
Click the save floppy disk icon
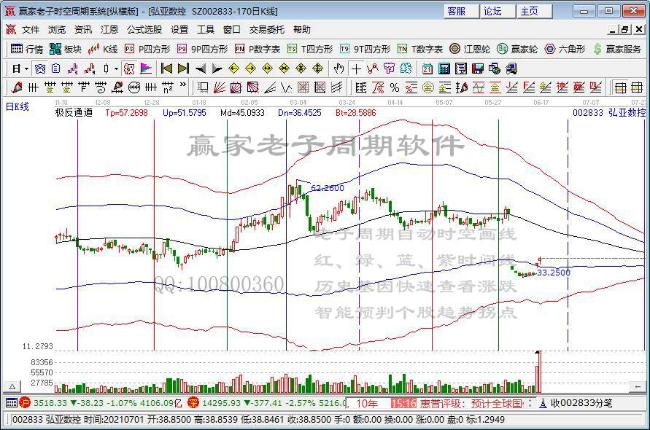point(478,68)
